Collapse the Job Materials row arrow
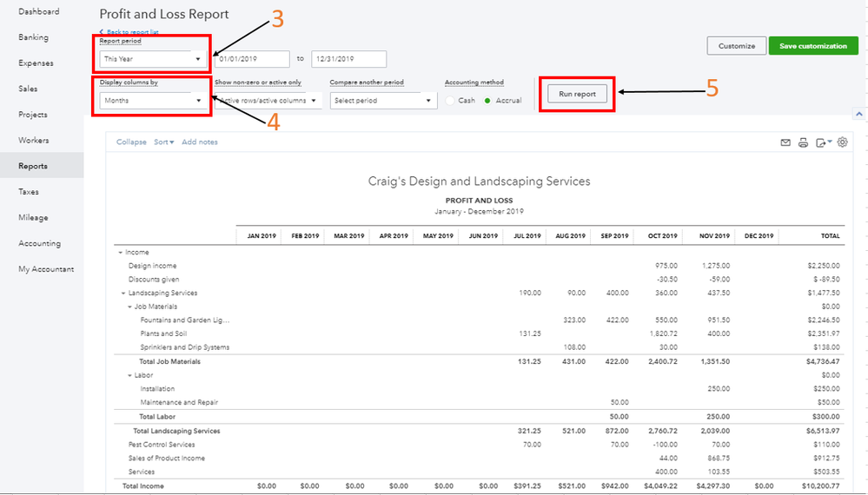Image resolution: width=868 pixels, height=495 pixels. click(x=129, y=307)
